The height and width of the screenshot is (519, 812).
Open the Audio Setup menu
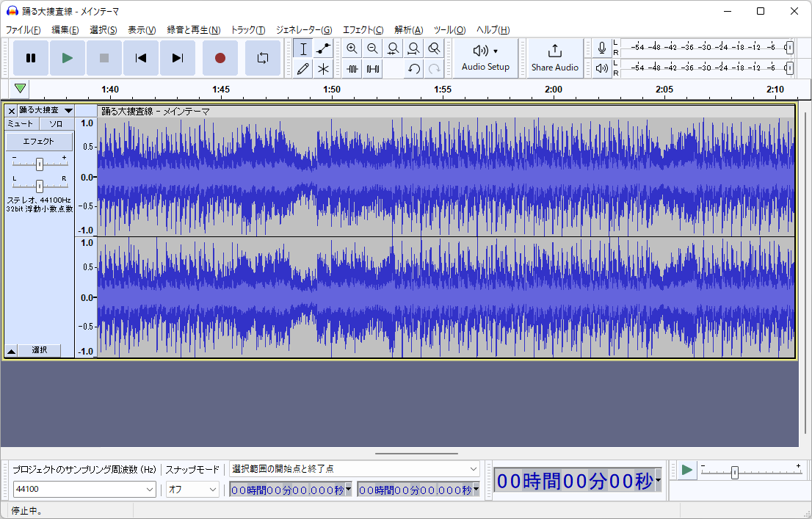[x=486, y=58]
